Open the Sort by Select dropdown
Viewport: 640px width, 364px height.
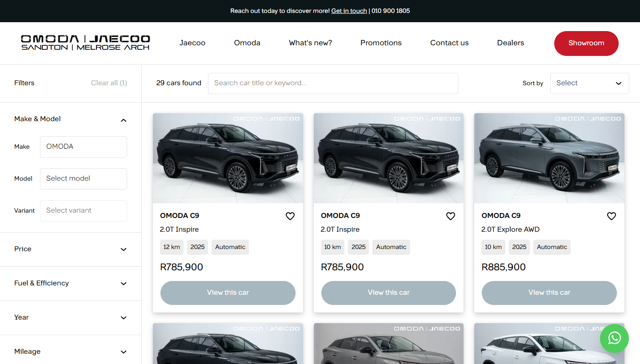click(x=589, y=83)
